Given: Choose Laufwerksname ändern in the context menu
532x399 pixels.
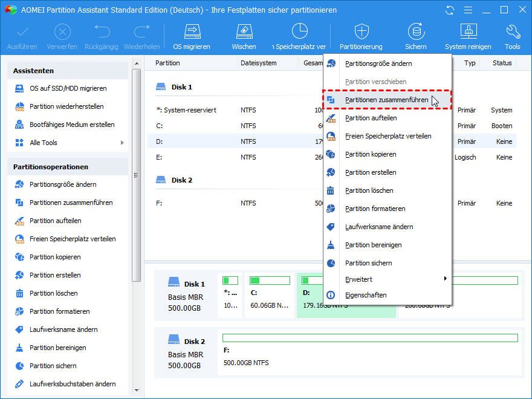Looking at the screenshot, I should point(387,227).
